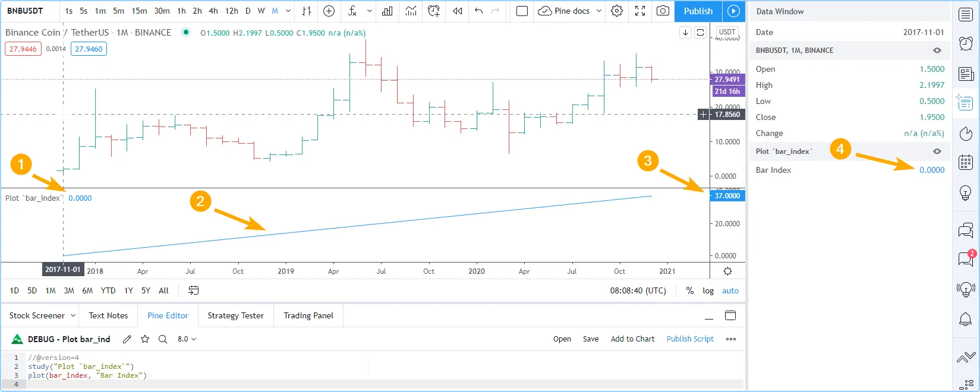Rename script with the pencil icon

tap(127, 339)
